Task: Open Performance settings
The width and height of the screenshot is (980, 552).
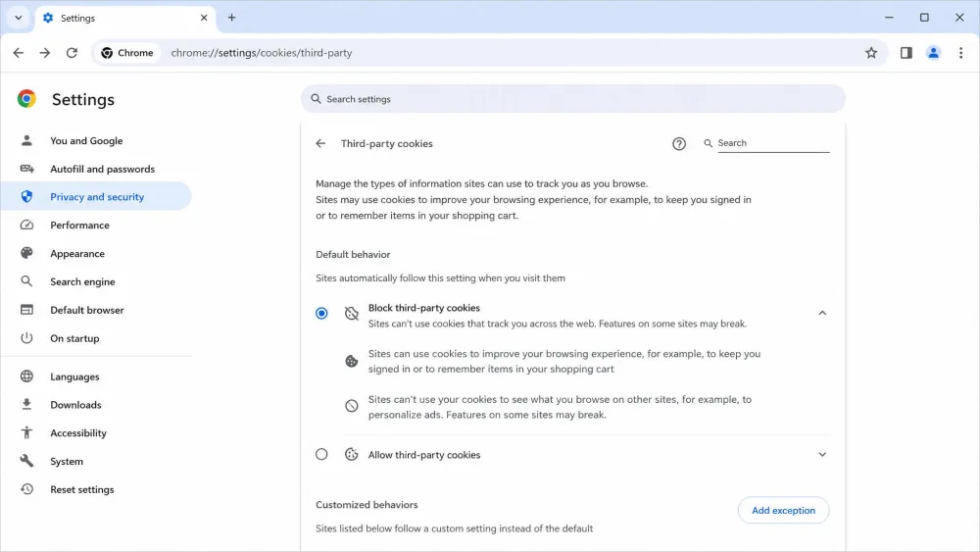Action: click(96, 226)
